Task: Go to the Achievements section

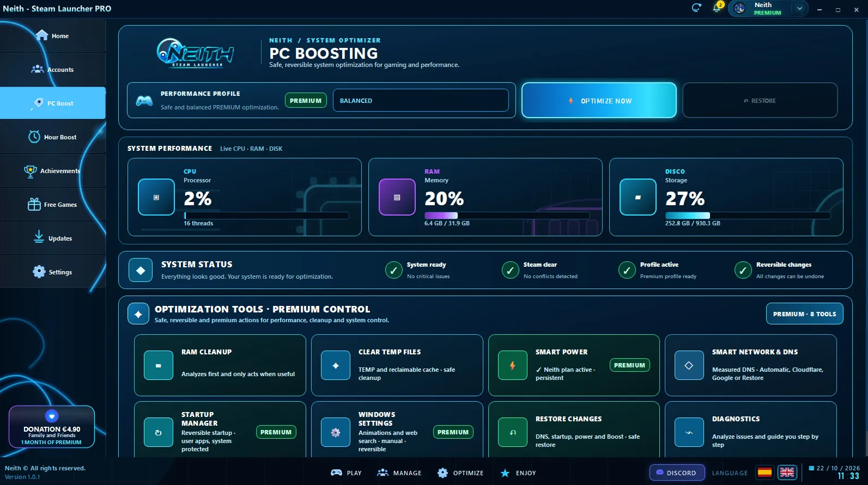Action: pos(52,171)
